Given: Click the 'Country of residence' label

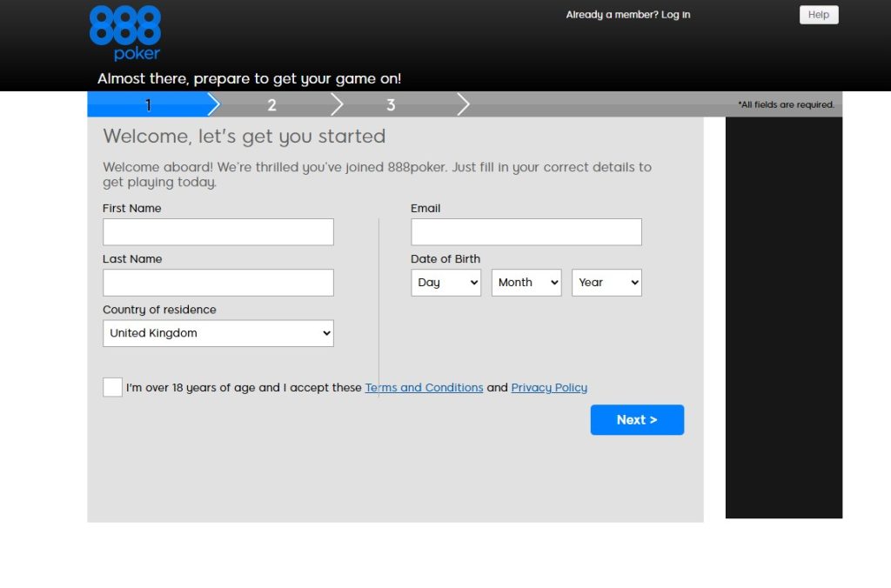Looking at the screenshot, I should [x=160, y=310].
